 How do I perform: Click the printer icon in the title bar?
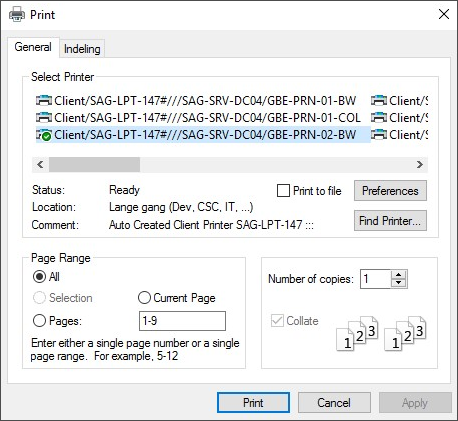(17, 15)
